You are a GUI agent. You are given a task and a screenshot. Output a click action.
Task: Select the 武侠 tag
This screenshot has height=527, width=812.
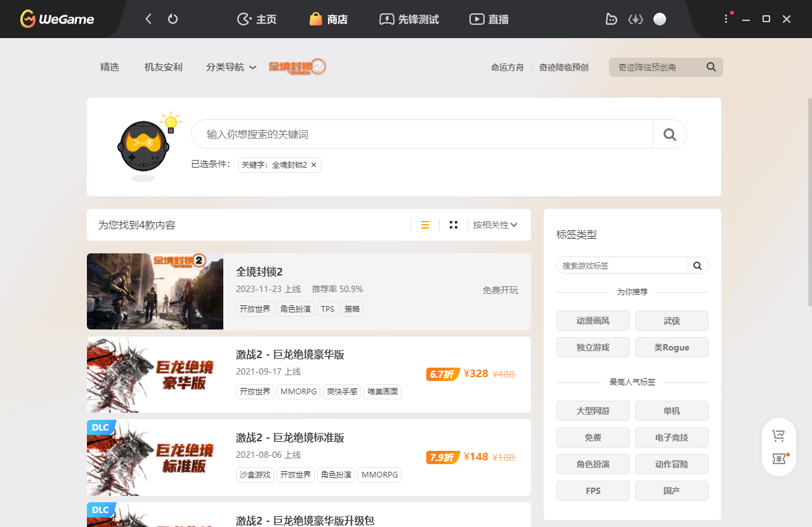(x=672, y=321)
